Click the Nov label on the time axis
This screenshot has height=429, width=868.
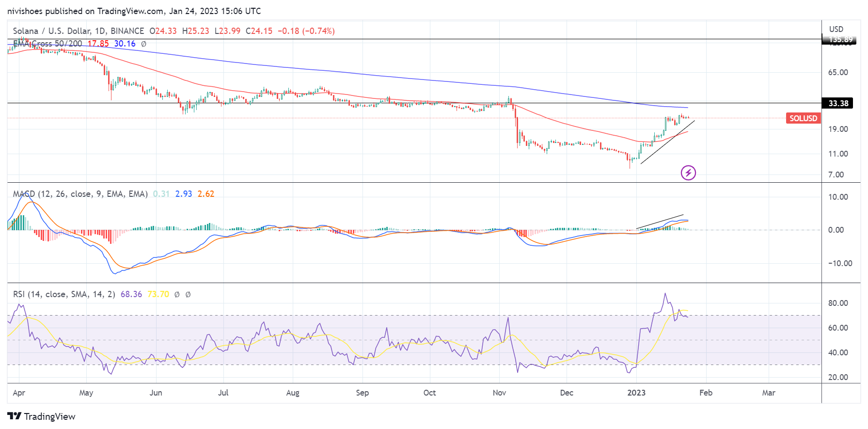(499, 393)
